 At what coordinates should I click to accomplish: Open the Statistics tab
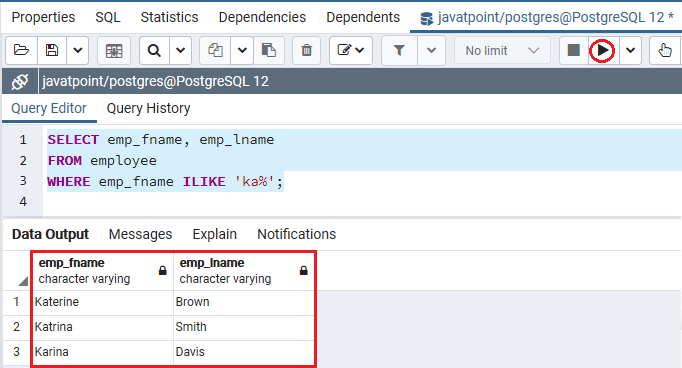pos(169,17)
